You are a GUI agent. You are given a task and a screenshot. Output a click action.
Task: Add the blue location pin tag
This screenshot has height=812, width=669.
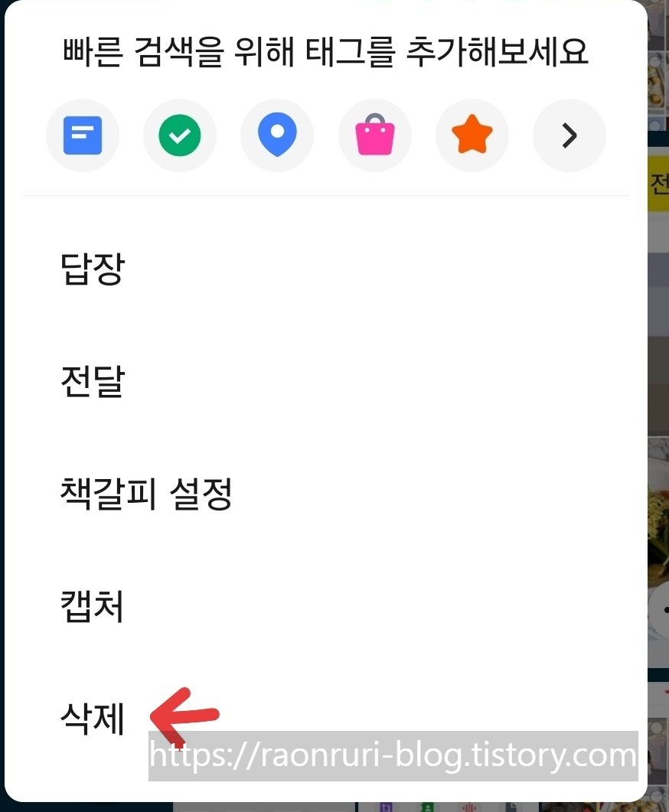tap(277, 135)
